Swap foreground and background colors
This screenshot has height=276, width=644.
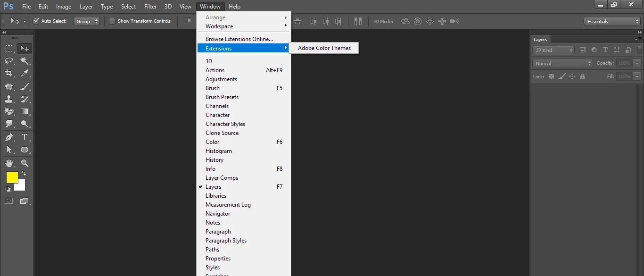[x=24, y=174]
